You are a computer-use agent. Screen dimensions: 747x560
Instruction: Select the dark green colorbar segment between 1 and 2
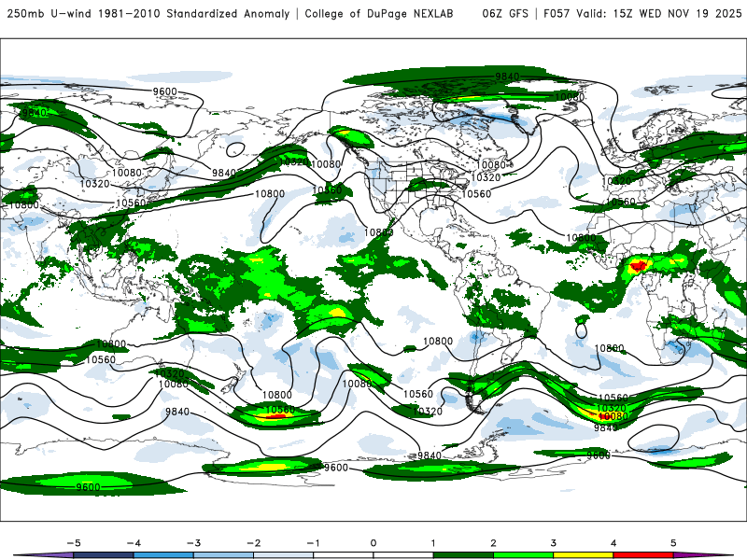(463, 555)
